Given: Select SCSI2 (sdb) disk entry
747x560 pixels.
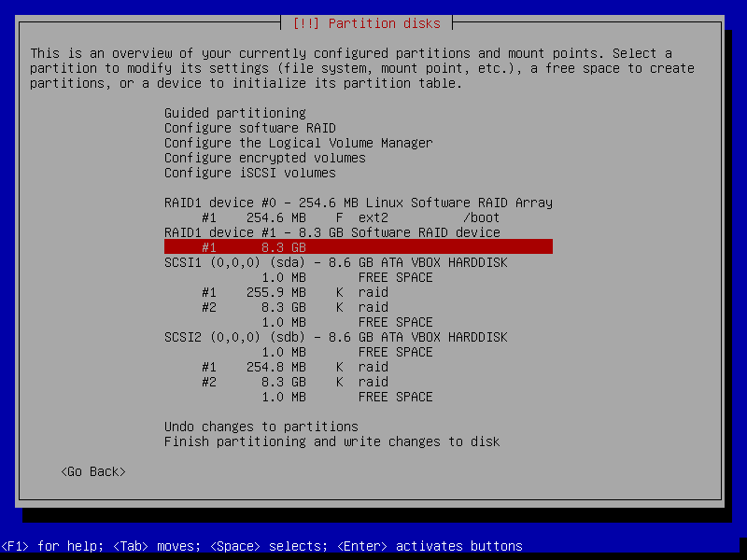Looking at the screenshot, I should click(x=335, y=337).
